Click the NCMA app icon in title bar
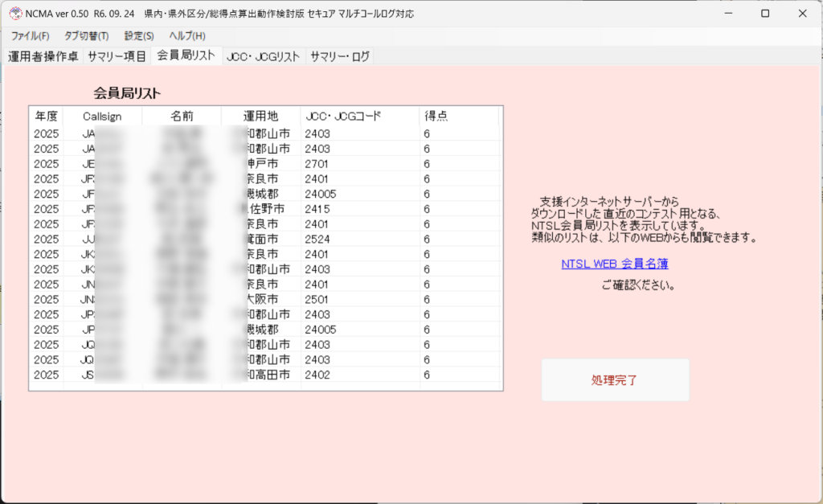This screenshot has height=504, width=823. [14, 14]
